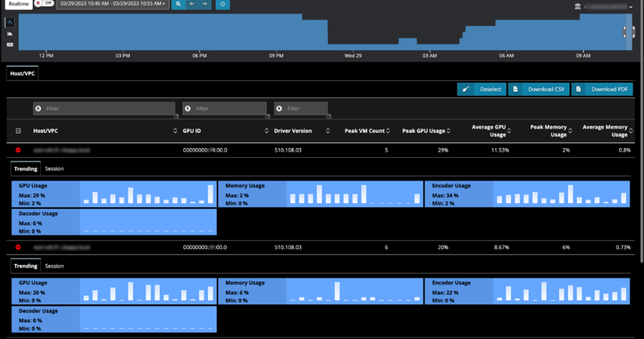Click the star favorite icon
644x339 pixels.
click(222, 4)
